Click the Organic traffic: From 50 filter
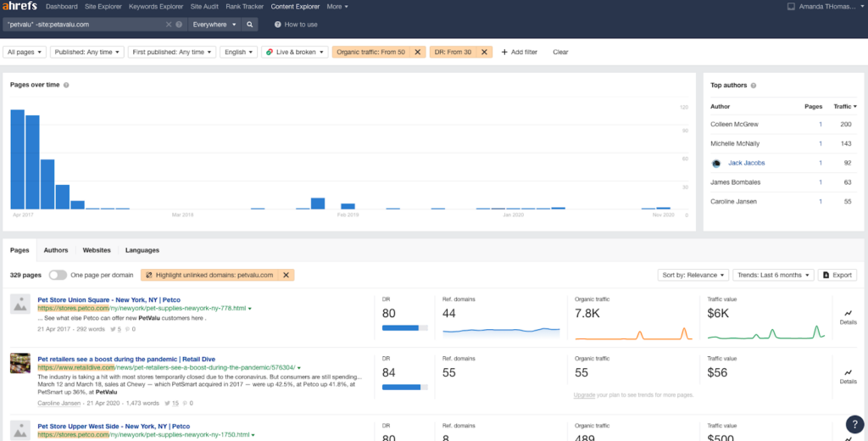The width and height of the screenshot is (868, 441). click(x=371, y=52)
